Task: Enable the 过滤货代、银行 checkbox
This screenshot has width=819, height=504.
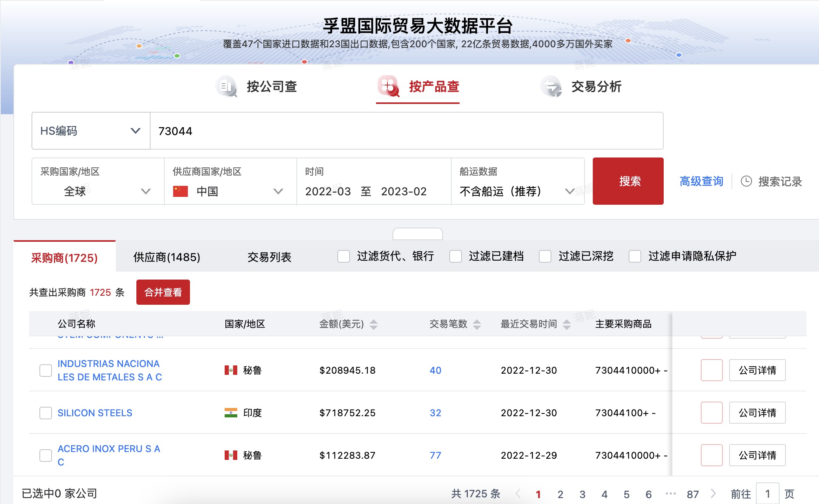Action: click(343, 256)
